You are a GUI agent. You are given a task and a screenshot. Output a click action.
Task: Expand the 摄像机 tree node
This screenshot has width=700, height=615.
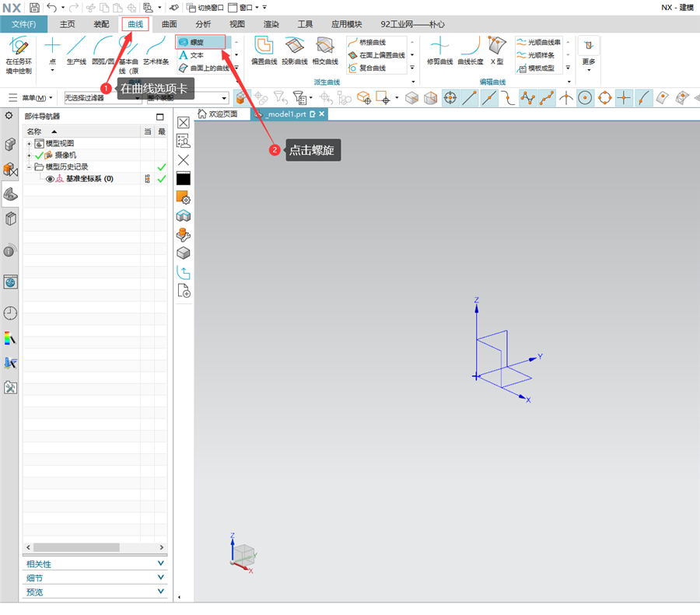pos(29,155)
